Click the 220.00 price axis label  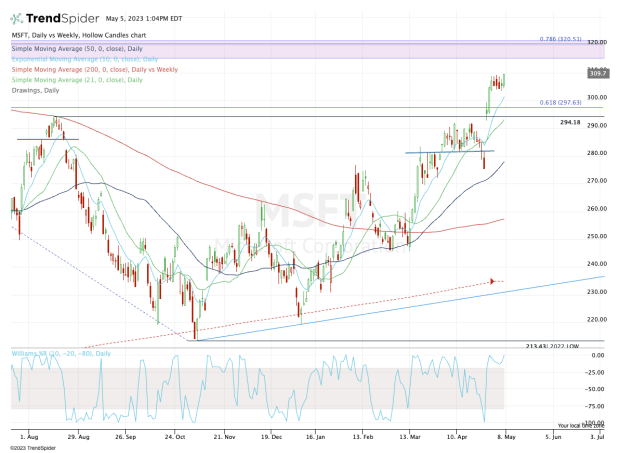point(597,319)
